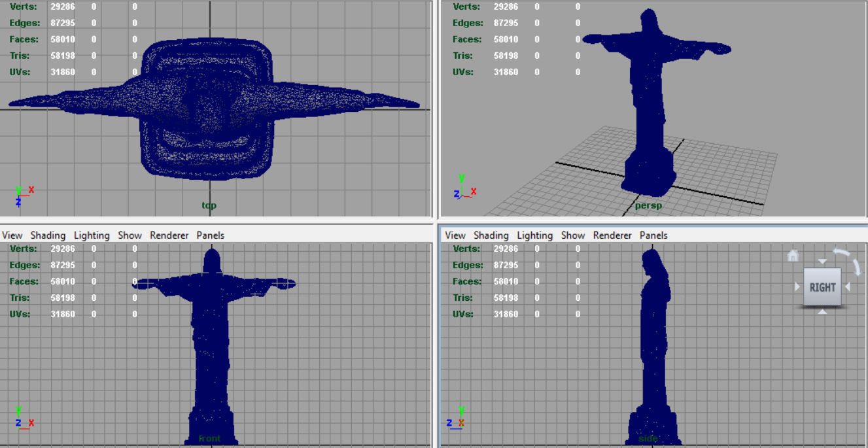Viewport: 868px width, 448px height.
Task: Click the "top" view label
Action: click(209, 205)
